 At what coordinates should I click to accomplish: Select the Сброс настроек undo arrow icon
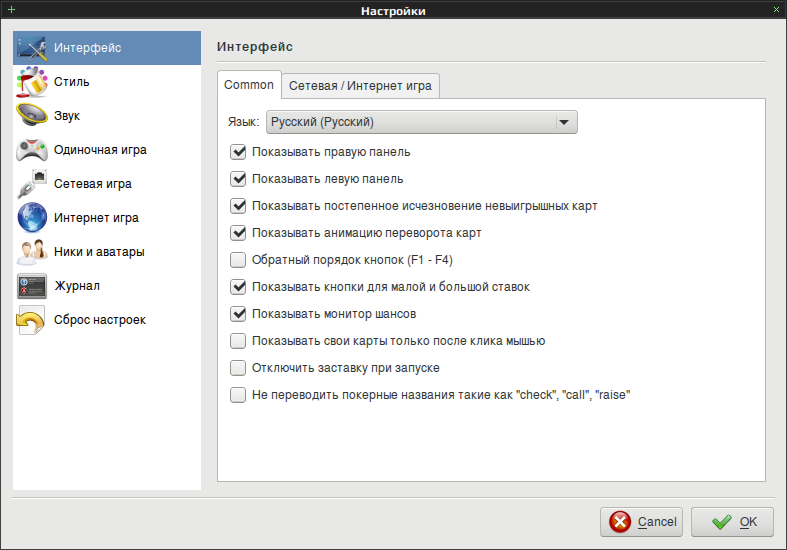click(32, 320)
